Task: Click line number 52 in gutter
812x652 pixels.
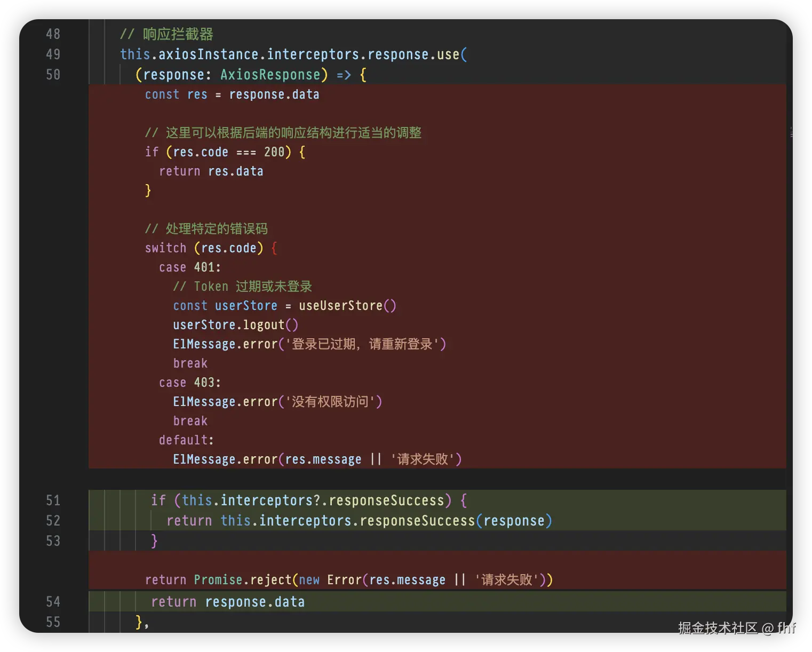Action: coord(53,521)
